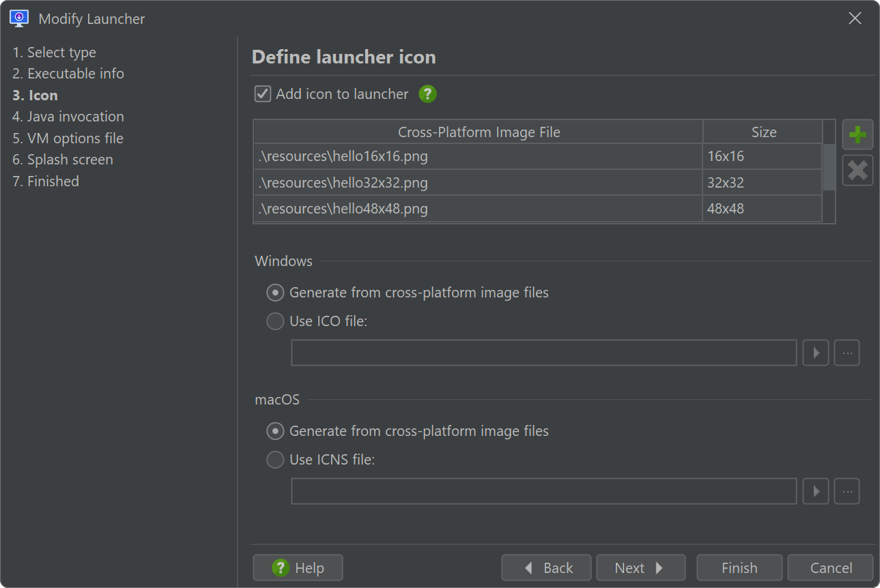Go to step 6. Splash screen
Image resolution: width=880 pixels, height=588 pixels.
(x=63, y=160)
